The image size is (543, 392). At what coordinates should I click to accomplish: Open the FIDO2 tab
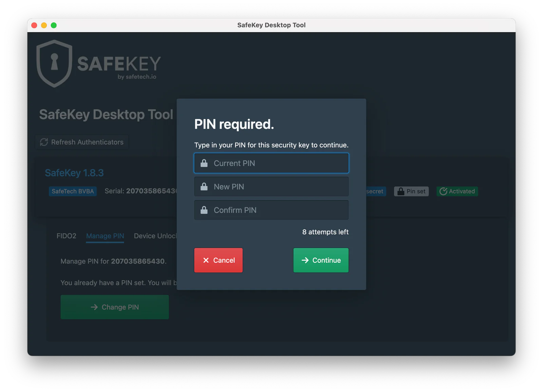(x=67, y=236)
